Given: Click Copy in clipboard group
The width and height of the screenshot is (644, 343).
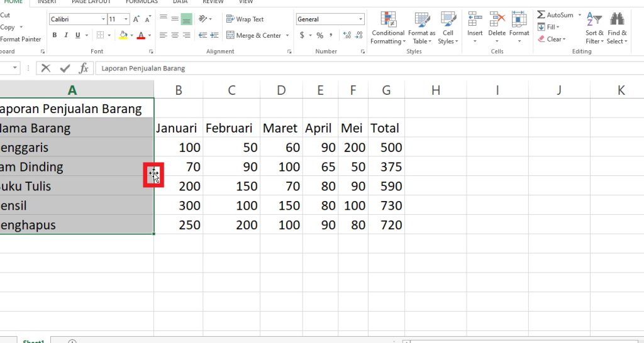Looking at the screenshot, I should pos(8,27).
